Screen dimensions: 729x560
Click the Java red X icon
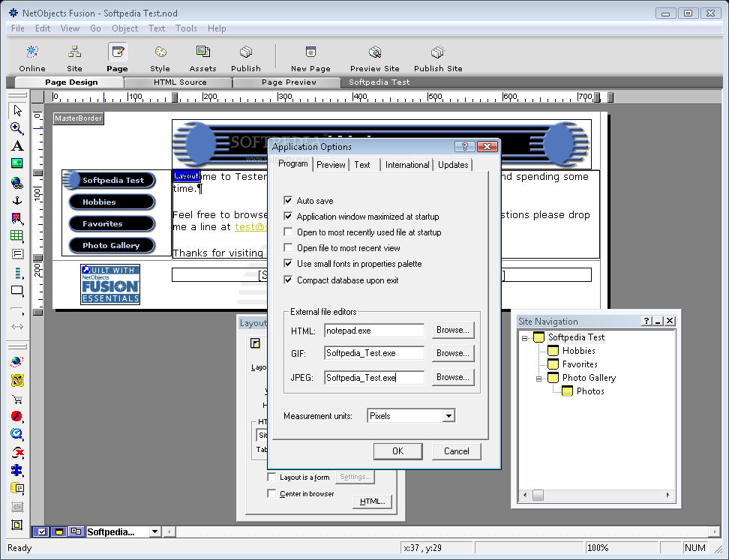(17, 452)
